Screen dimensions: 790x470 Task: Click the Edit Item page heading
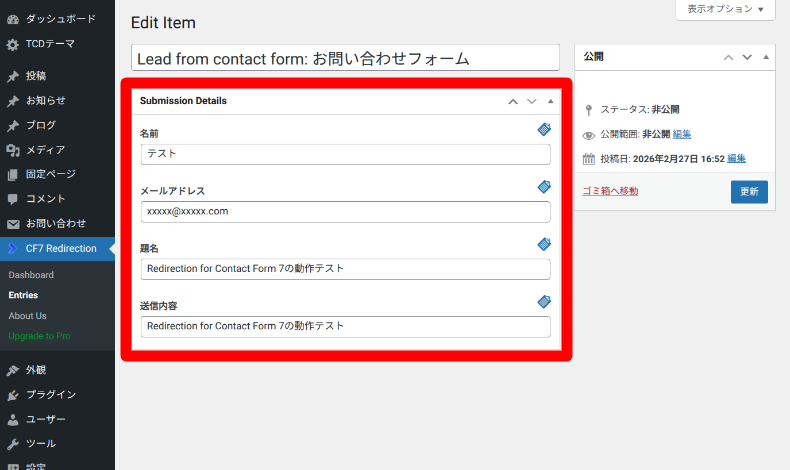(x=163, y=23)
